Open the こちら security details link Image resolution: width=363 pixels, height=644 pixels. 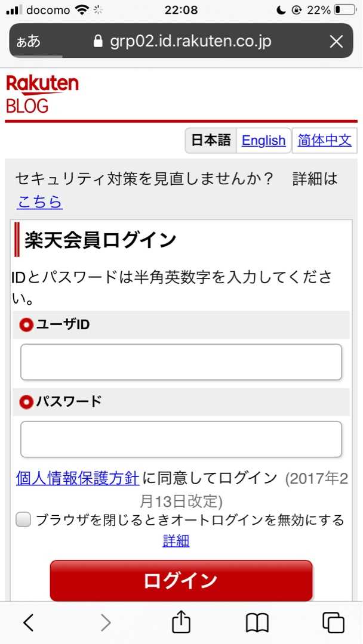point(39,202)
